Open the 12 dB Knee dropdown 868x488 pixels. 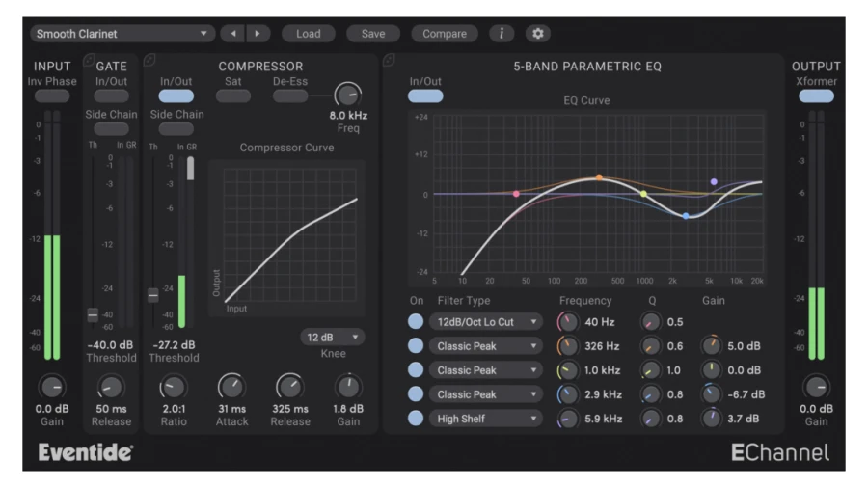(332, 337)
